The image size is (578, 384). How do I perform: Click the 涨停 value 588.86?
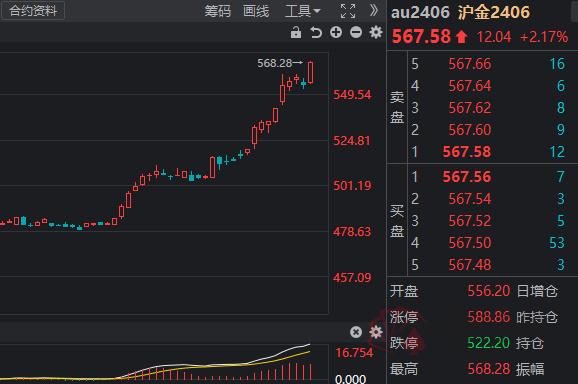488,317
